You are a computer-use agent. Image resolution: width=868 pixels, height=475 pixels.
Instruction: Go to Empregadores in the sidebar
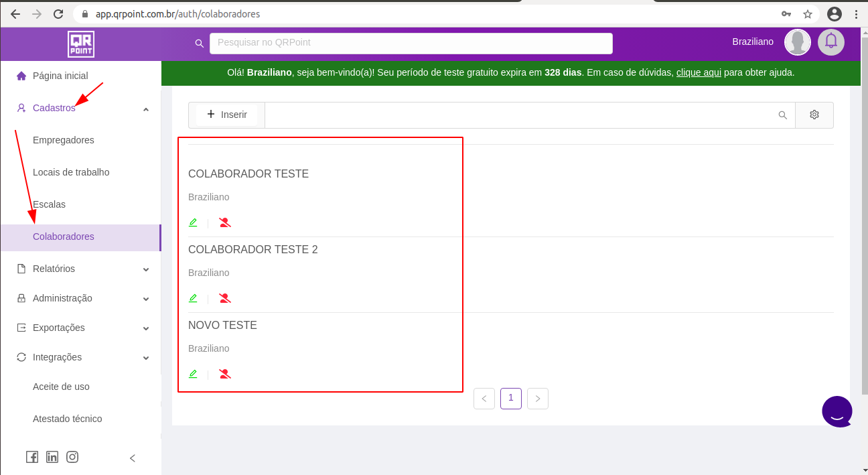[x=64, y=140]
